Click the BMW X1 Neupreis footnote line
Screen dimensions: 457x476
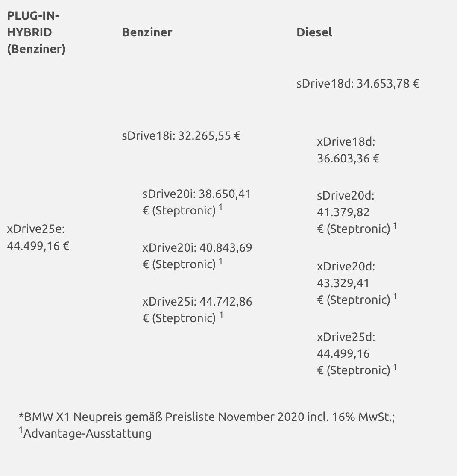click(x=206, y=417)
